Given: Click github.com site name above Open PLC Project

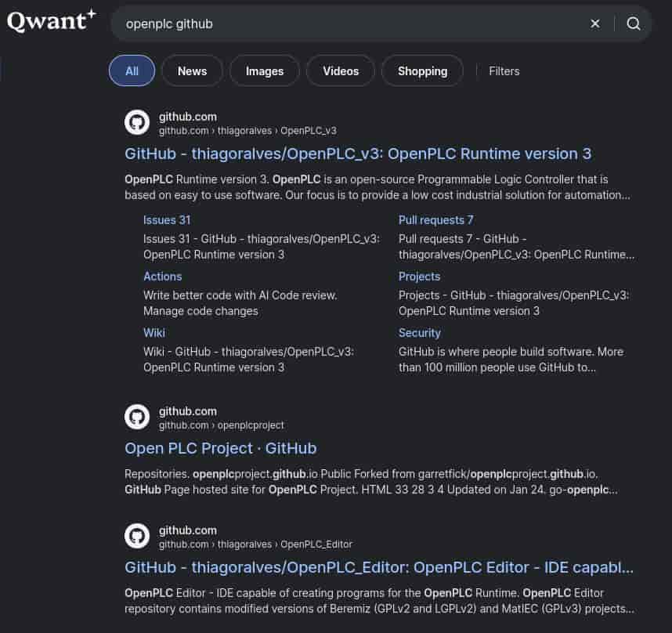Looking at the screenshot, I should click(188, 411).
